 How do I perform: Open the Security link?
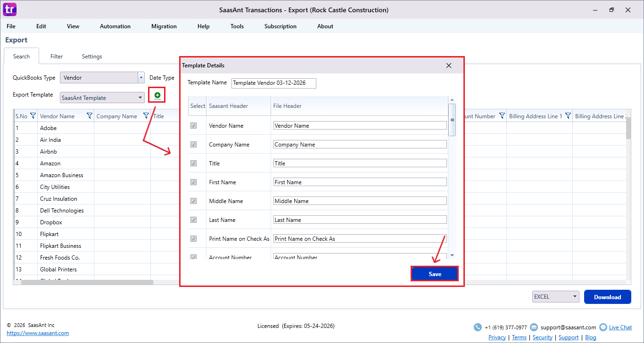pos(543,337)
